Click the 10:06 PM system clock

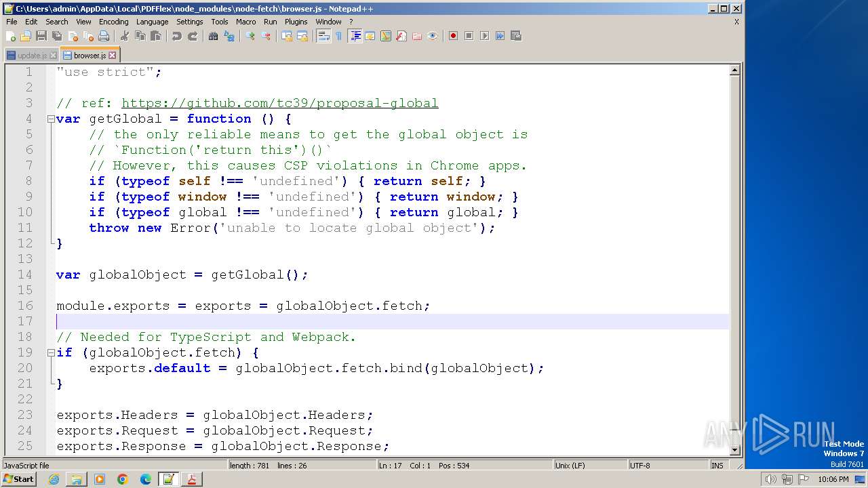coord(833,479)
